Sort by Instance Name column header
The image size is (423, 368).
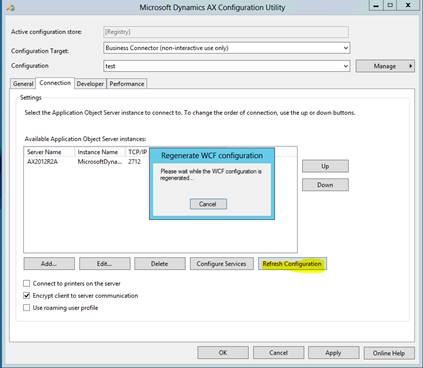(100, 152)
